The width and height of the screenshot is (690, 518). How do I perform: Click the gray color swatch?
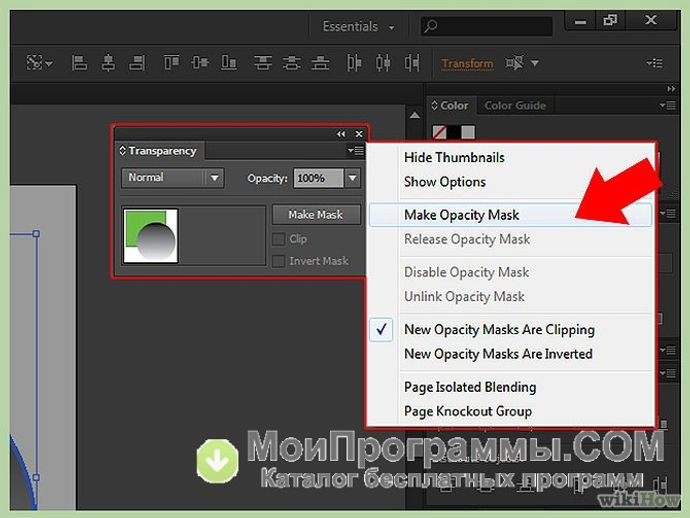(468, 132)
